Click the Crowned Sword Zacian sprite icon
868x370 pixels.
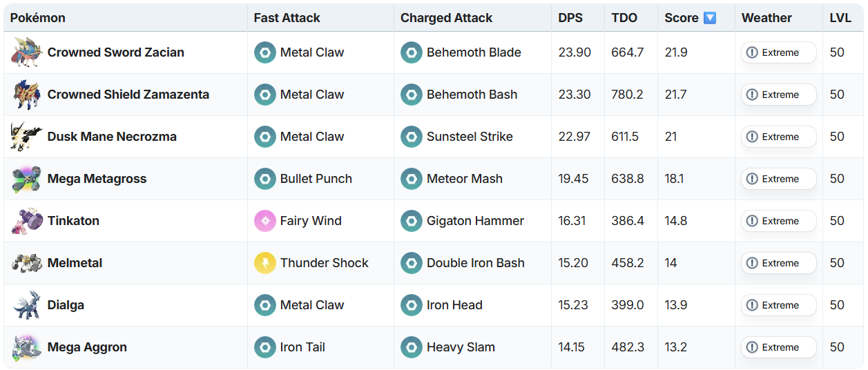tap(27, 52)
